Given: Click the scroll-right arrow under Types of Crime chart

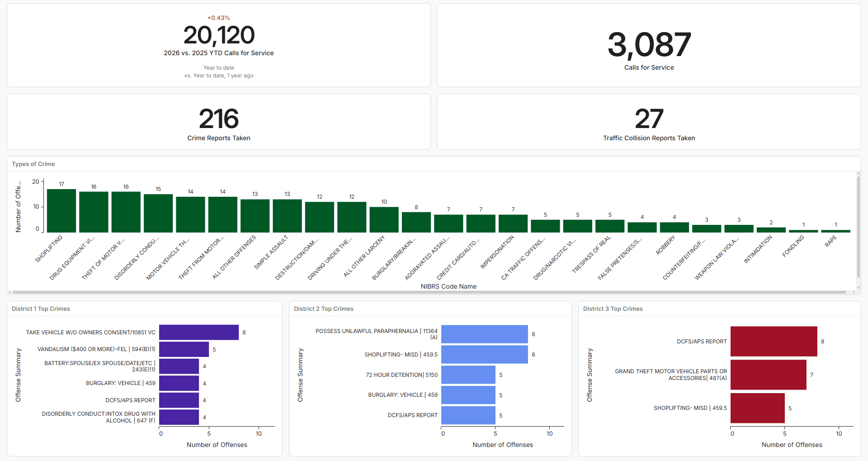Looking at the screenshot, I should (853, 292).
